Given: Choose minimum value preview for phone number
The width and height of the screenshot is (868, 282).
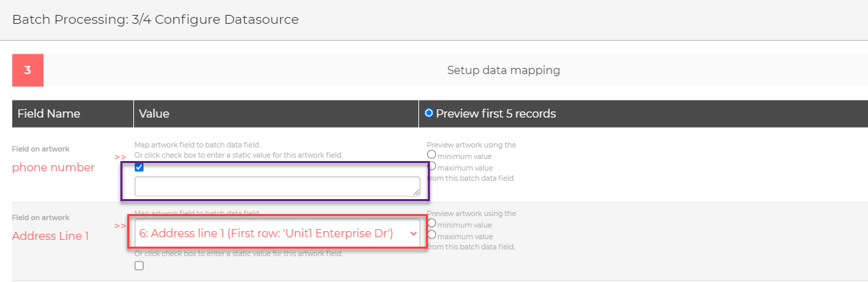Looking at the screenshot, I should pyautogui.click(x=431, y=155).
